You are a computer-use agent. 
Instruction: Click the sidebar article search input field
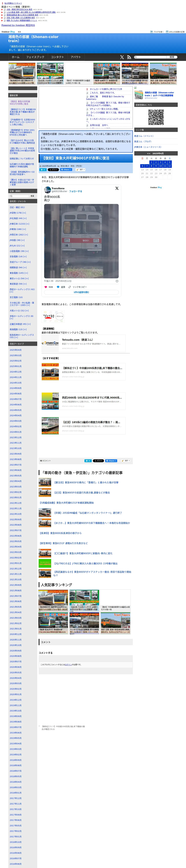tap(19, 196)
